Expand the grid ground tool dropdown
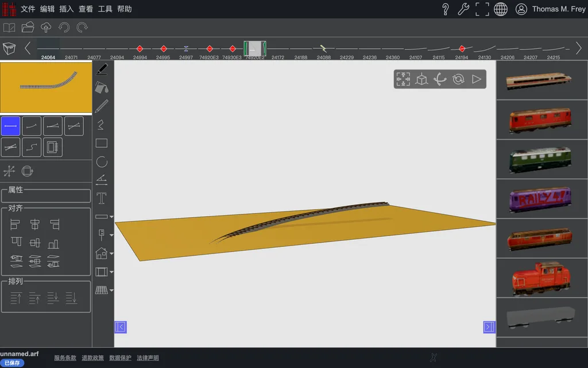This screenshot has width=588, height=368. coord(111,290)
